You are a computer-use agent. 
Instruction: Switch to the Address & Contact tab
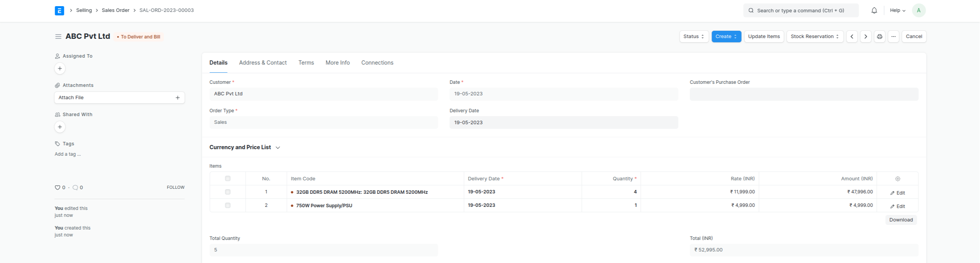coord(263,63)
